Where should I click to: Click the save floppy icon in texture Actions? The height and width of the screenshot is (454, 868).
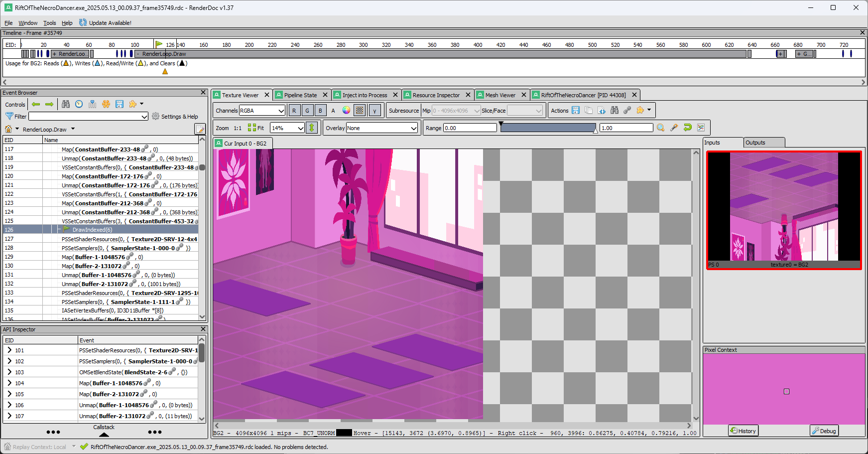point(576,111)
